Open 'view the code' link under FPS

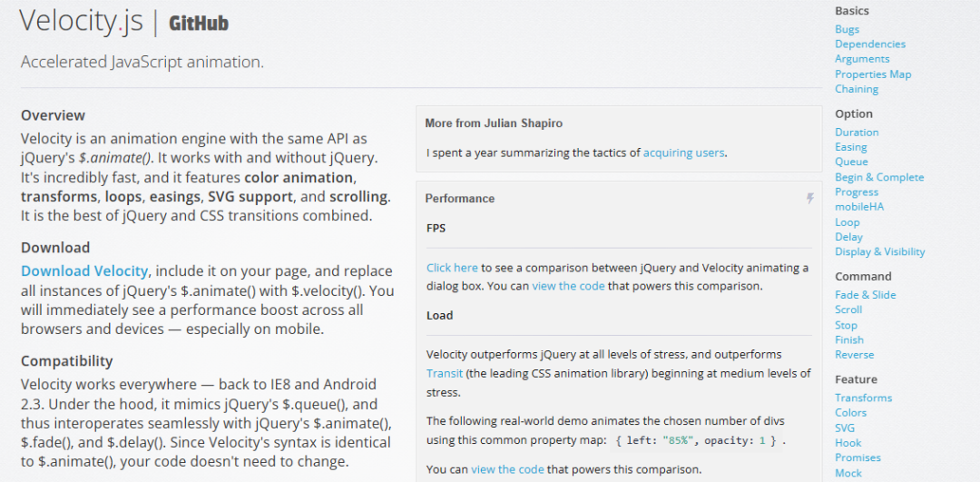[568, 287]
